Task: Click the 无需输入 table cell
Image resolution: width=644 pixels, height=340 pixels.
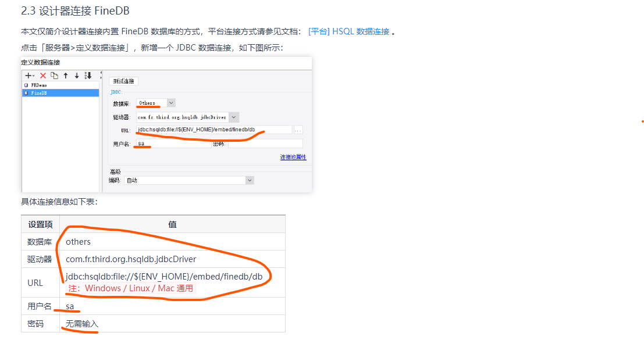Action: click(x=173, y=324)
